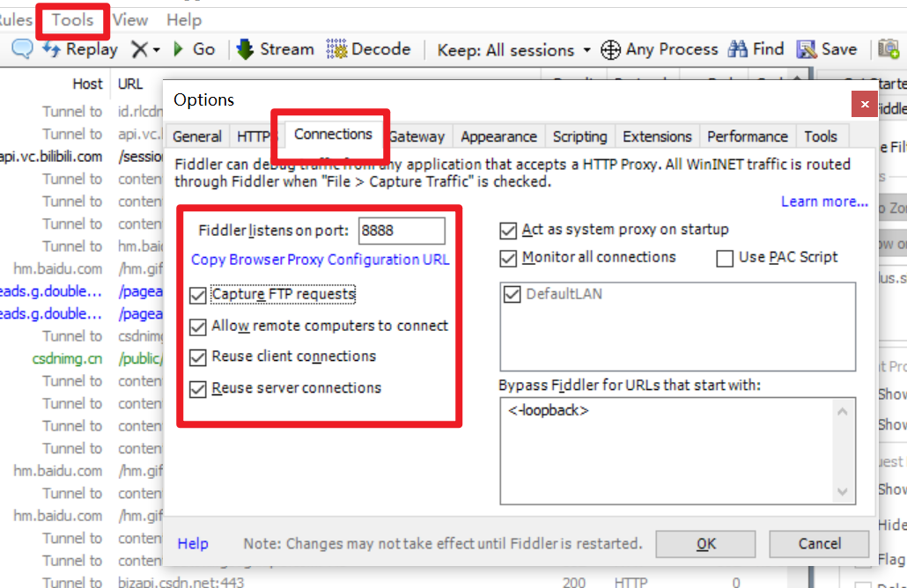
Task: Click the Any Process target icon
Action: pos(610,49)
